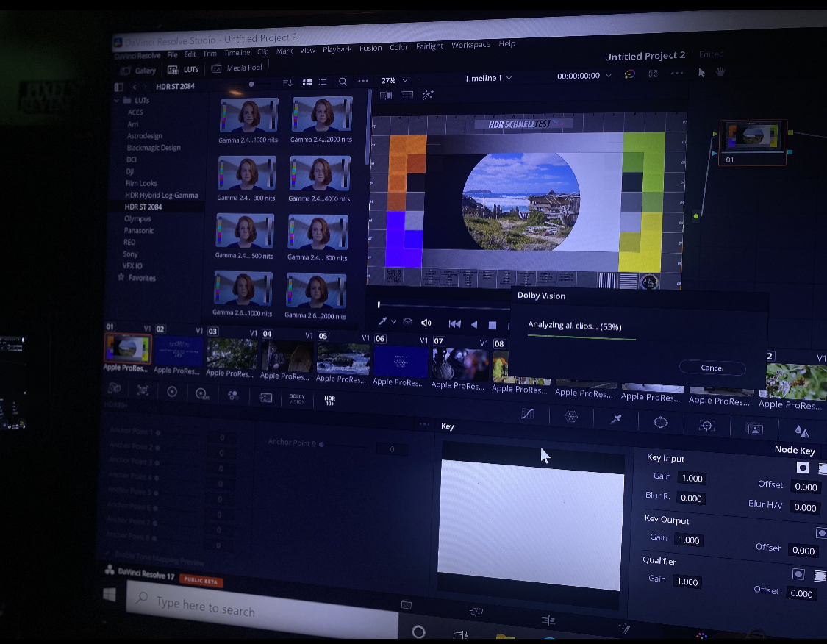Toggle the LUT folder sidebar panel icon
Viewport: 827px width, 644px height.
point(118,87)
